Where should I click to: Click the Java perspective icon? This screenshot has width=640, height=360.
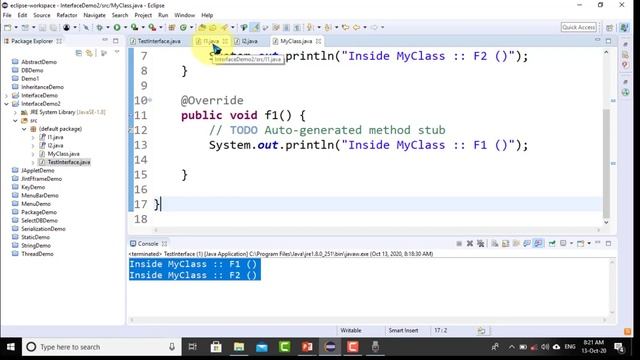[624, 27]
